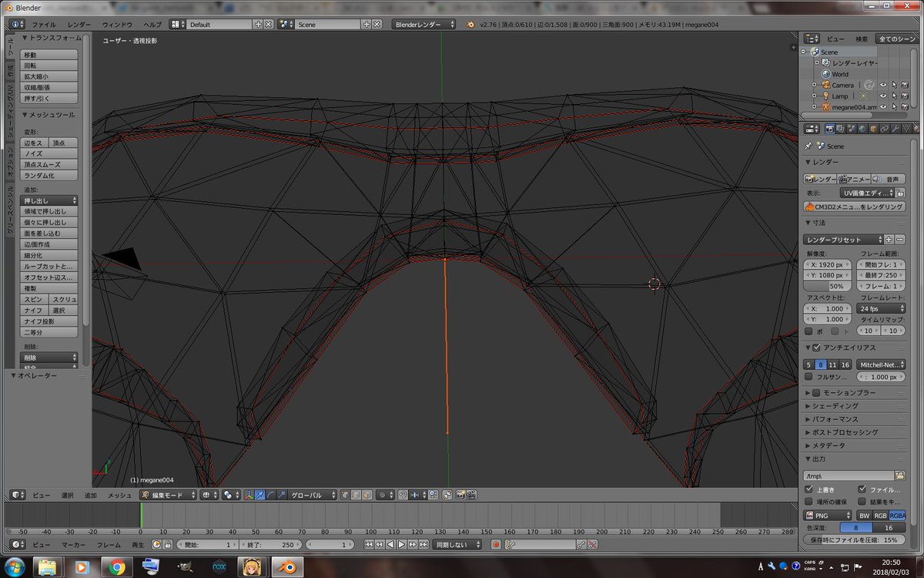Open the ウィンドウ menu
The width and height of the screenshot is (924, 578).
point(117,25)
